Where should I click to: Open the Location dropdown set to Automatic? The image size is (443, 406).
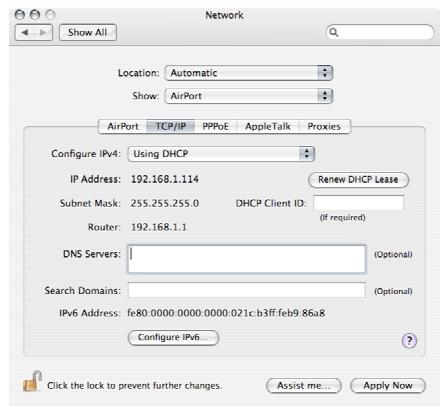click(249, 73)
